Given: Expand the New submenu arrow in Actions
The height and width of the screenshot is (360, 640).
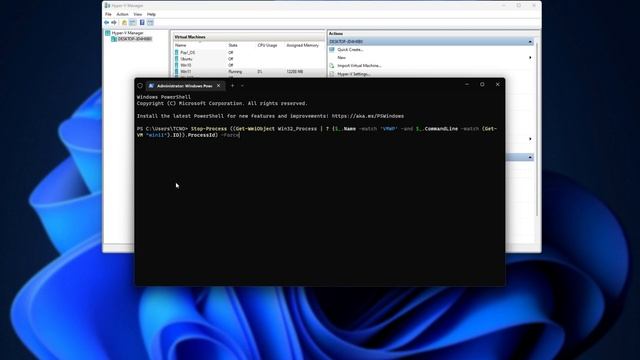Looking at the screenshot, I should [x=530, y=58].
